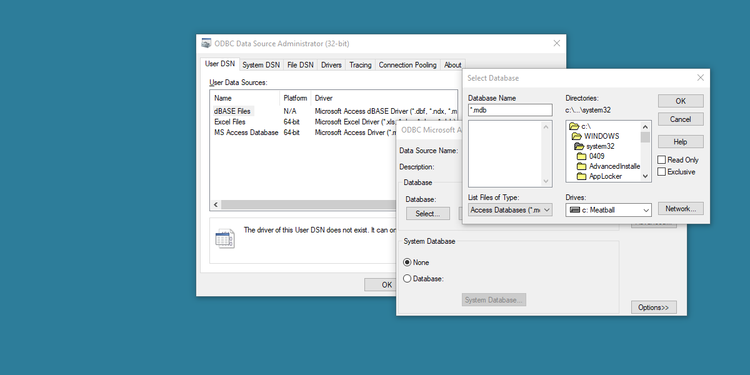Switch to the User DSN tab
This screenshot has height=375, width=750.
220,64
